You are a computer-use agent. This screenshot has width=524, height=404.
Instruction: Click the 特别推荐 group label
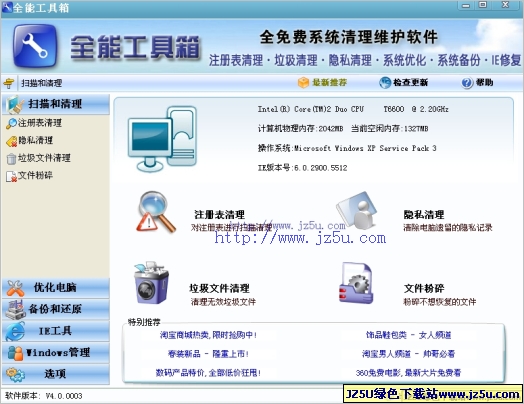144,322
